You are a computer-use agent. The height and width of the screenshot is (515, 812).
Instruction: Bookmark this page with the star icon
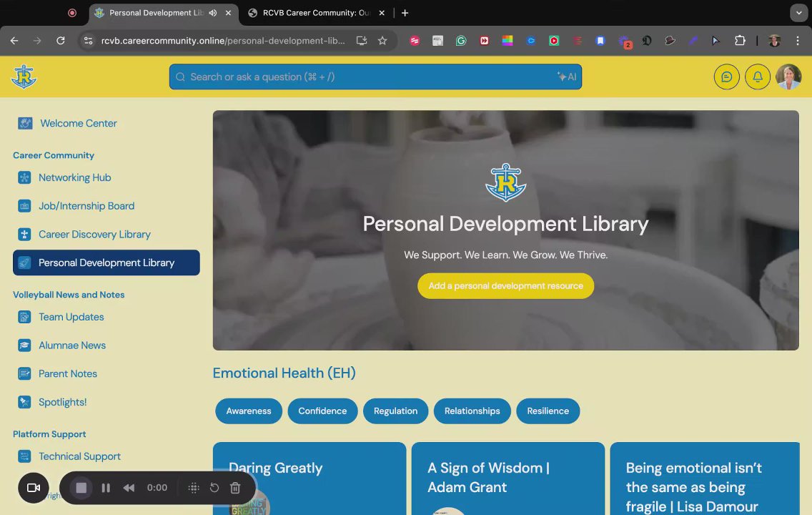pyautogui.click(x=382, y=40)
